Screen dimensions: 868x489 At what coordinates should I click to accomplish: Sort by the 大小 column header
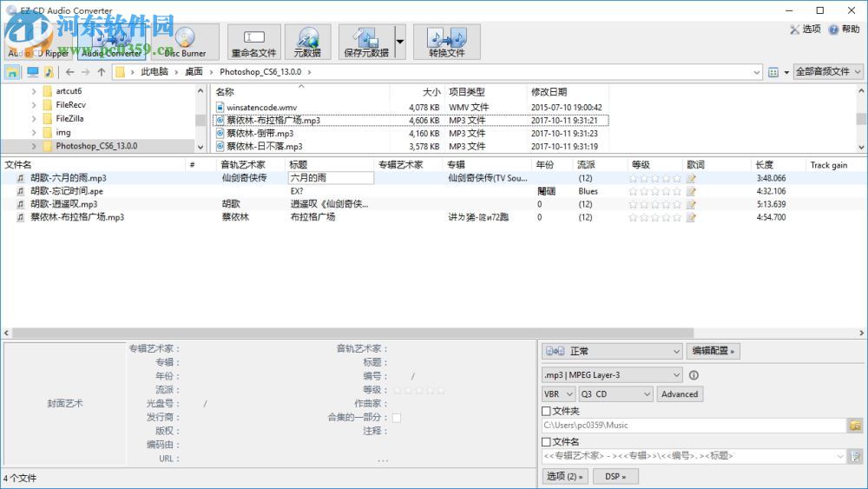(431, 92)
